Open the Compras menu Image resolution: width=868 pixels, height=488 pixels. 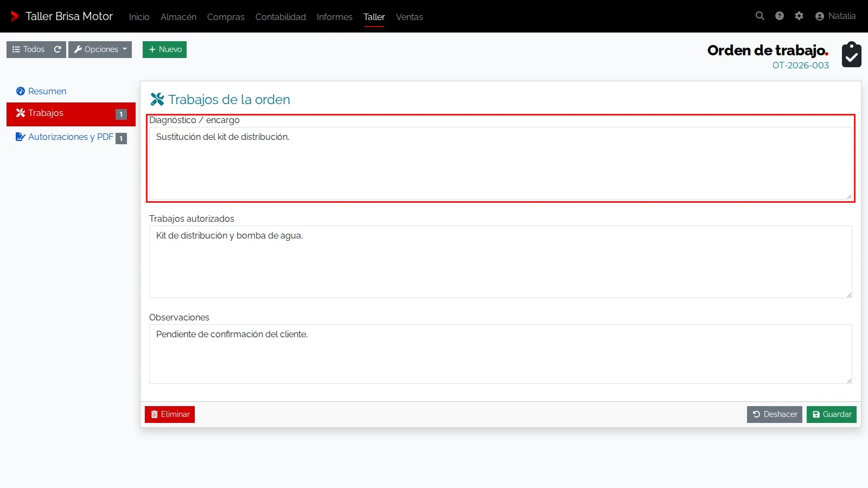[226, 17]
